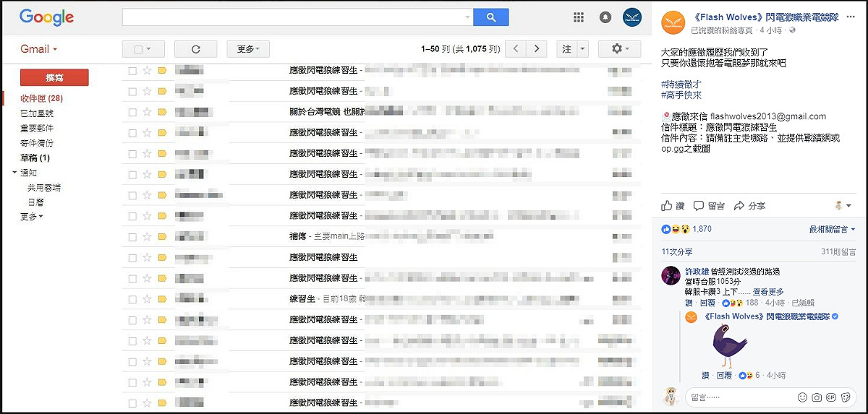Open Flash Wolves page avatar on Facebook post

(x=673, y=23)
